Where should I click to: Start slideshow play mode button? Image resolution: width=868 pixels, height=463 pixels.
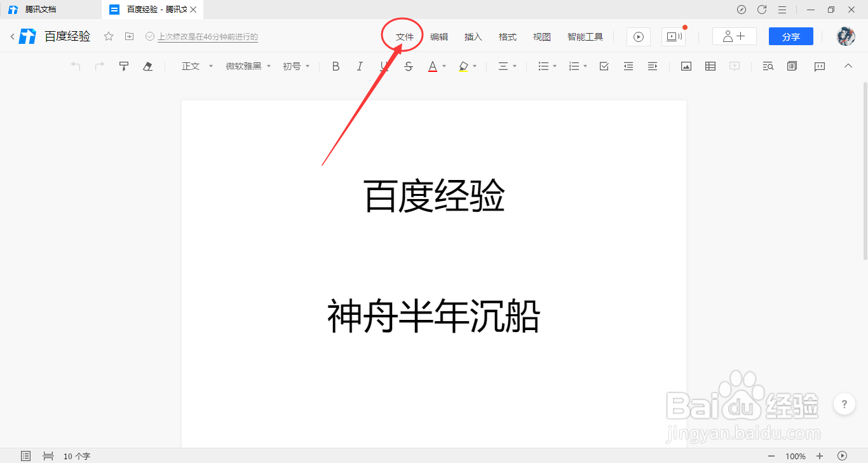[639, 37]
